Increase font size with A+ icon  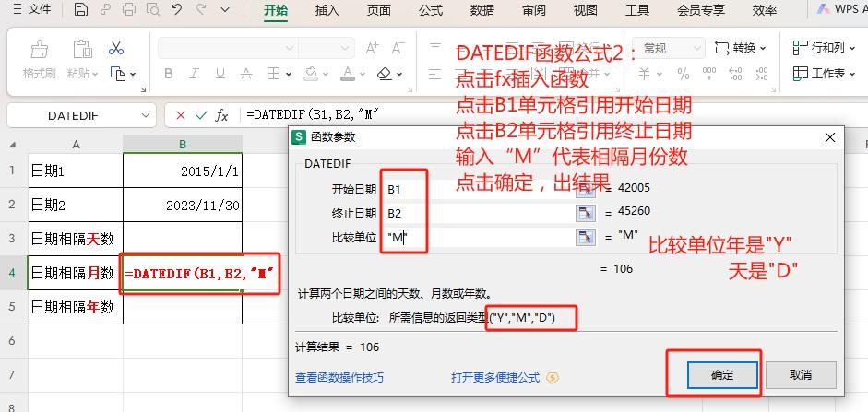[x=373, y=48]
